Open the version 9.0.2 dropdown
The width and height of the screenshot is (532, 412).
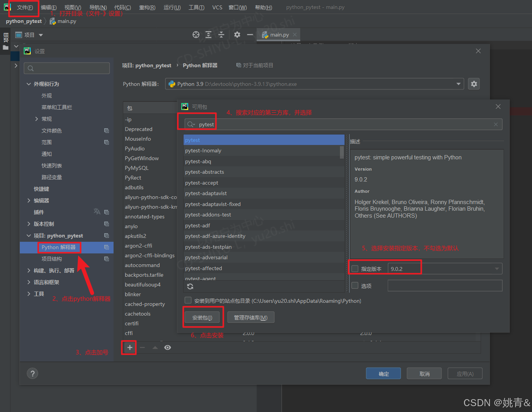pyautogui.click(x=497, y=269)
